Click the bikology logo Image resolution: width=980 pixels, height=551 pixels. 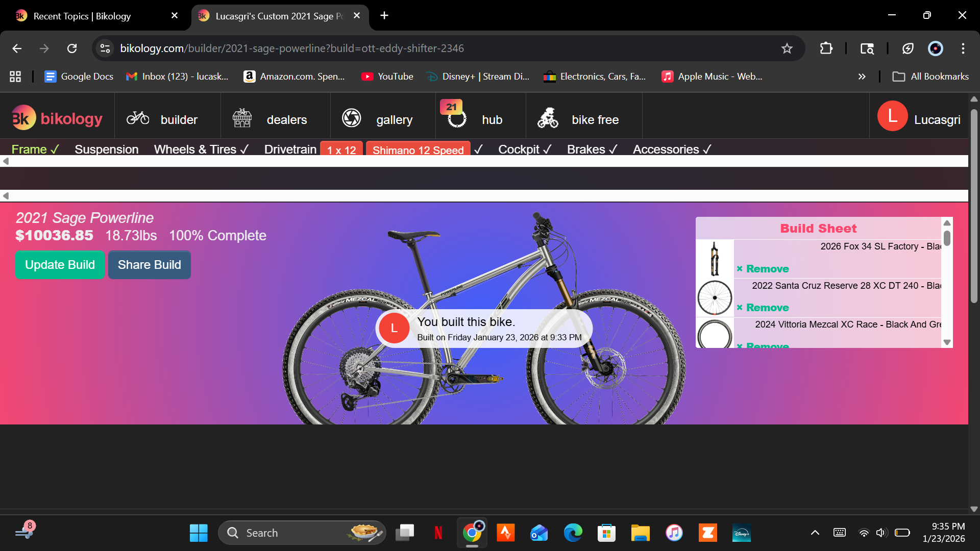[x=56, y=117]
